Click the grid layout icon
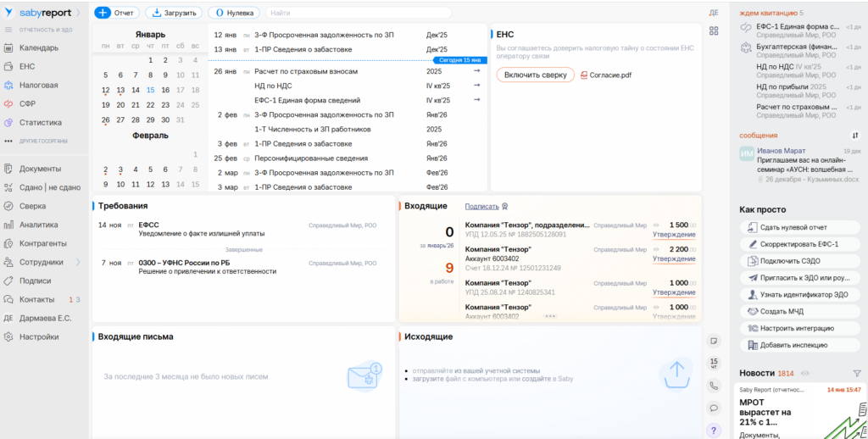868x439 pixels. click(x=714, y=31)
